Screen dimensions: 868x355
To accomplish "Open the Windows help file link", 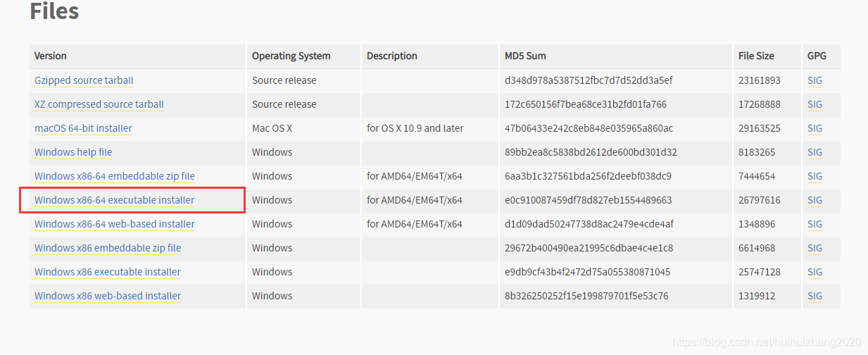I will coord(73,152).
